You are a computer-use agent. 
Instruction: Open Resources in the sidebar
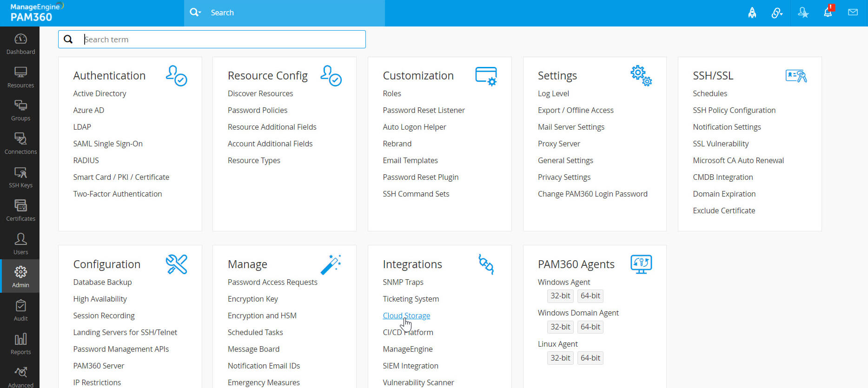(20, 78)
